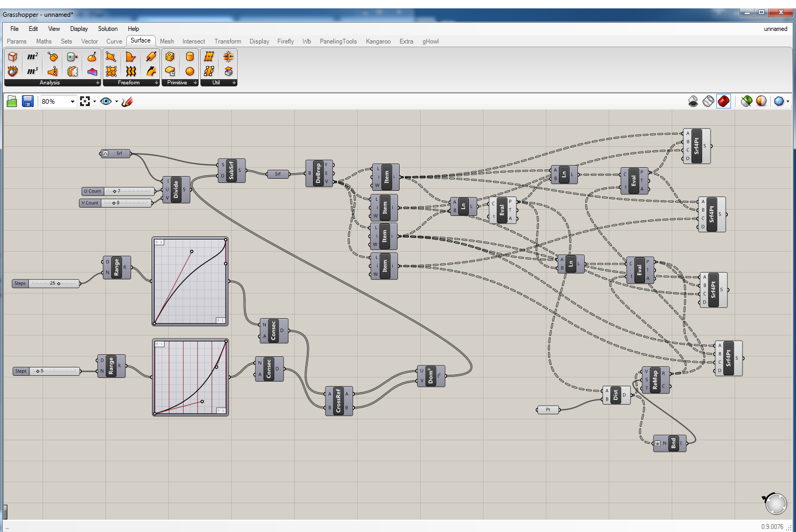Choose the Sweep arrow icon in Freeform
Viewport: 796px width, 532px height.
click(151, 71)
